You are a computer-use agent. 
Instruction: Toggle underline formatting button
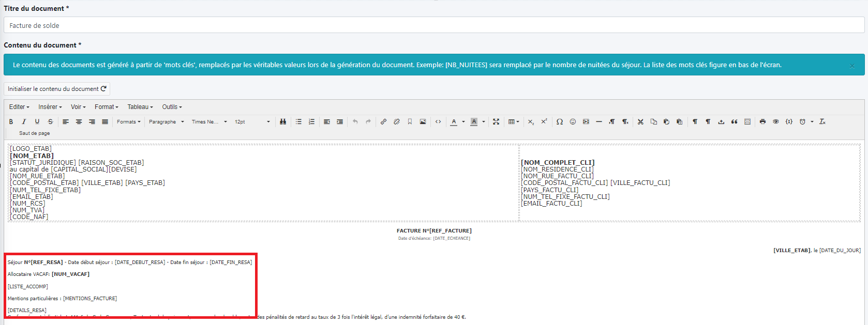pyautogui.click(x=37, y=122)
